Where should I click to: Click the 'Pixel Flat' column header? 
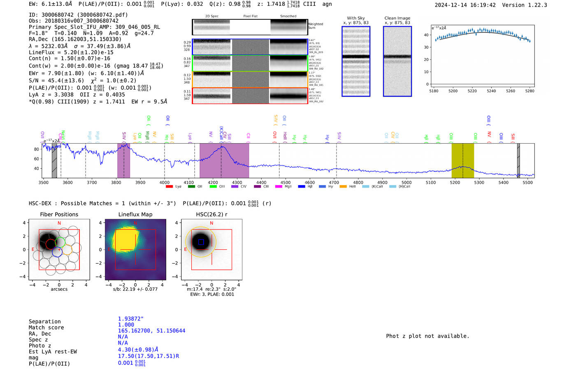click(251, 16)
